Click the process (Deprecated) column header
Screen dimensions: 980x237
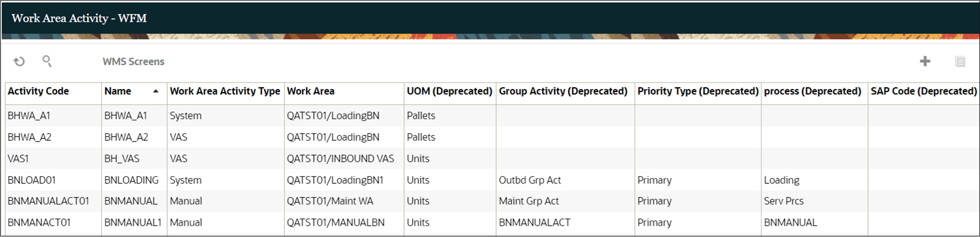tap(813, 91)
